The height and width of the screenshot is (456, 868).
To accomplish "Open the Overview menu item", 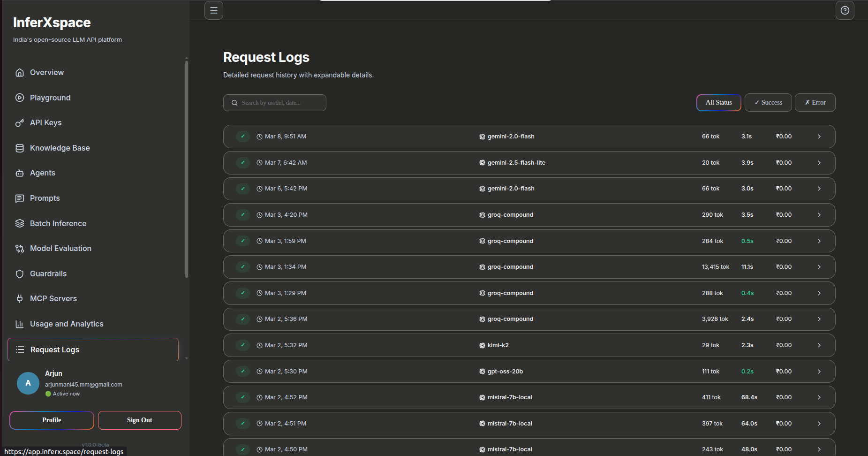I will 93,73.
